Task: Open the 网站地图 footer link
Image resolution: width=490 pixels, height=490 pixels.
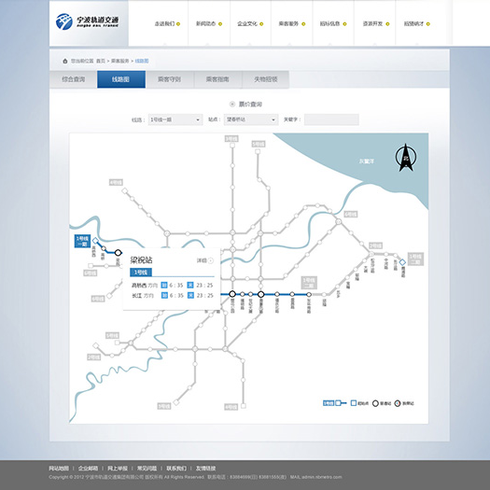Action: pos(59,468)
